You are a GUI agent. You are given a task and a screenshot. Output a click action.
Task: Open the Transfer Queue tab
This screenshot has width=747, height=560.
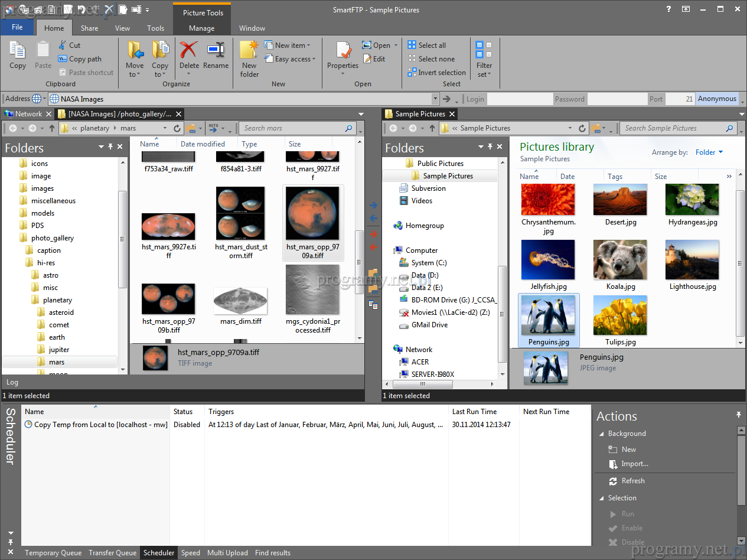[112, 553]
